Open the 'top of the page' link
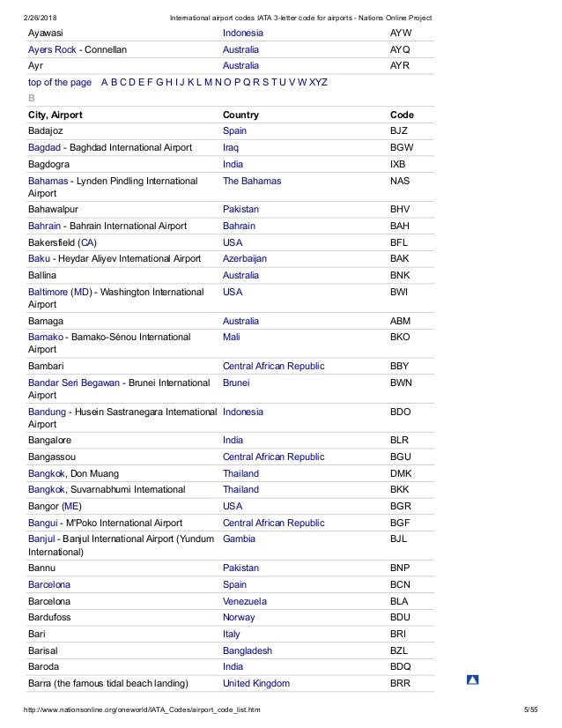 pos(59,82)
